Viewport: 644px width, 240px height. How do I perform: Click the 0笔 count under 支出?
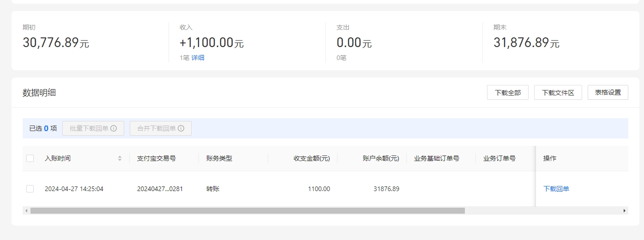click(342, 58)
